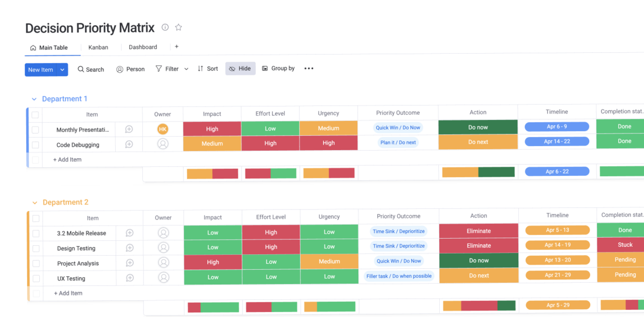Check the Monthly Presentation row checkbox
644x317 pixels.
point(35,130)
